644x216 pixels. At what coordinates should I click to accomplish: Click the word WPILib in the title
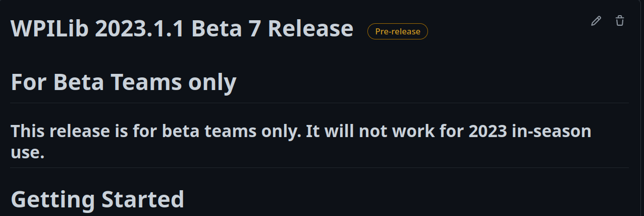50,29
